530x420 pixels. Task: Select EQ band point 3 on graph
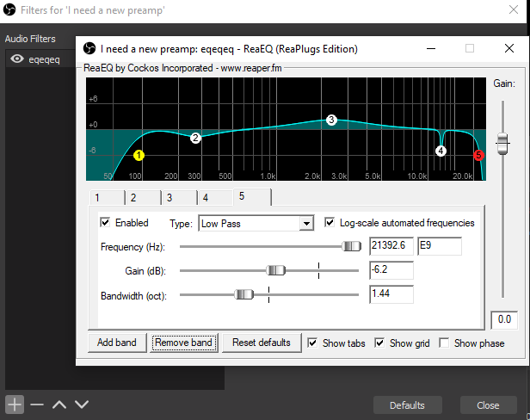(331, 120)
